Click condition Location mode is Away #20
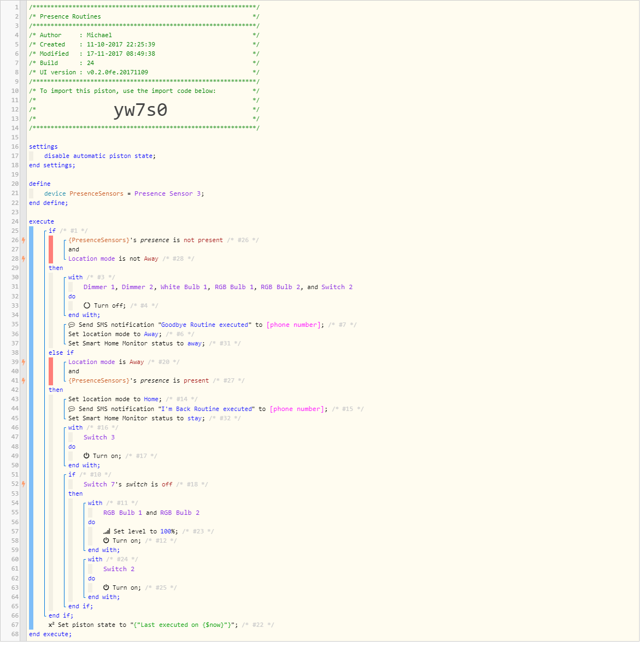The width and height of the screenshot is (644, 646). pos(106,363)
